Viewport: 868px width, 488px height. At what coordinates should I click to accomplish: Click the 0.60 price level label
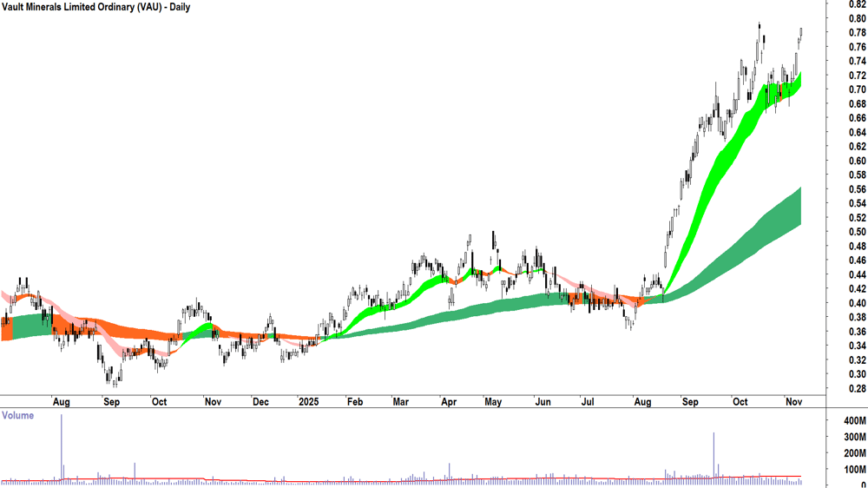point(857,162)
